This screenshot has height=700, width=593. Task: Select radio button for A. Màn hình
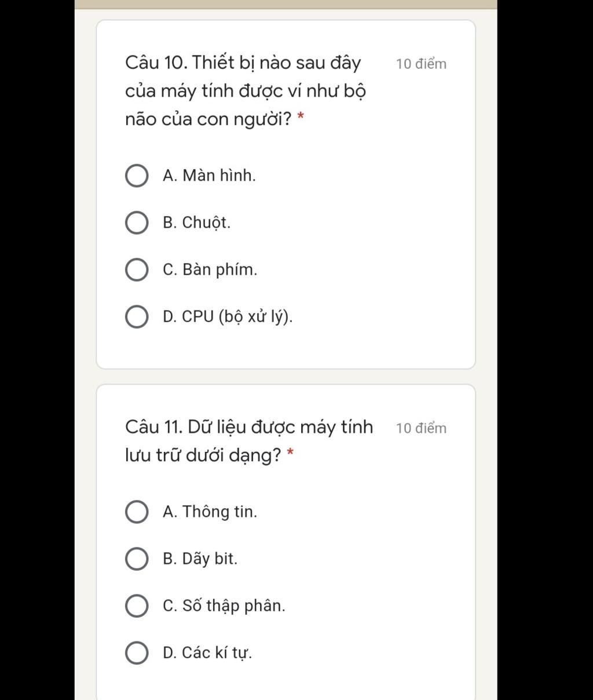(x=136, y=176)
